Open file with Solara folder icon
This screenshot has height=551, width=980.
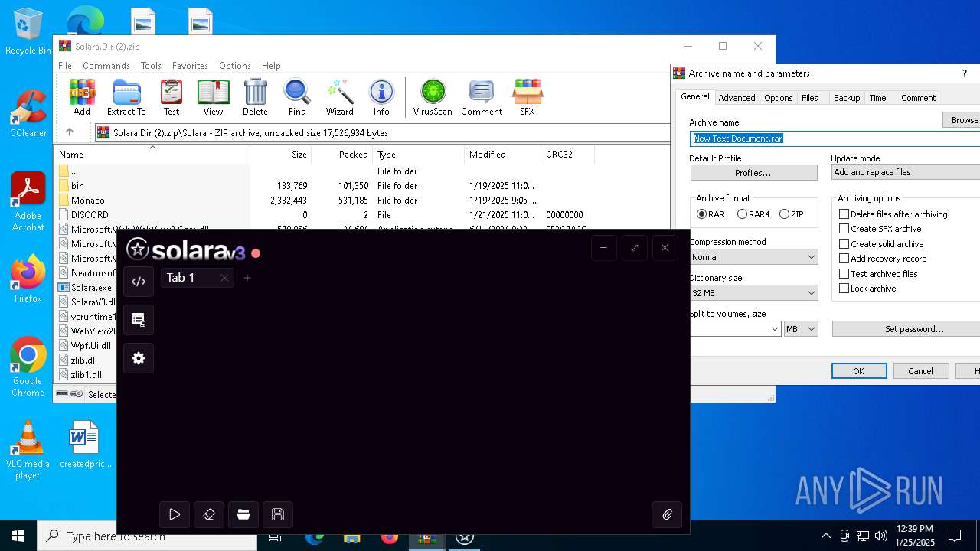pos(243,515)
